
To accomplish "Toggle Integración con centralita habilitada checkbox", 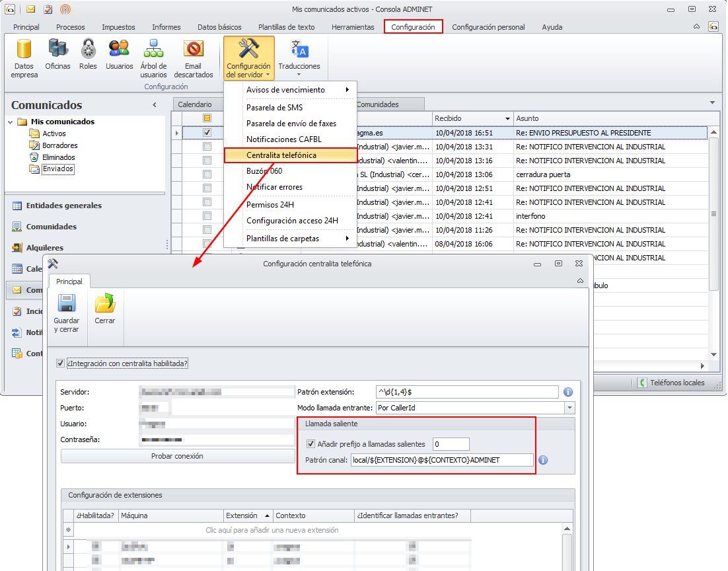I will pos(61,363).
